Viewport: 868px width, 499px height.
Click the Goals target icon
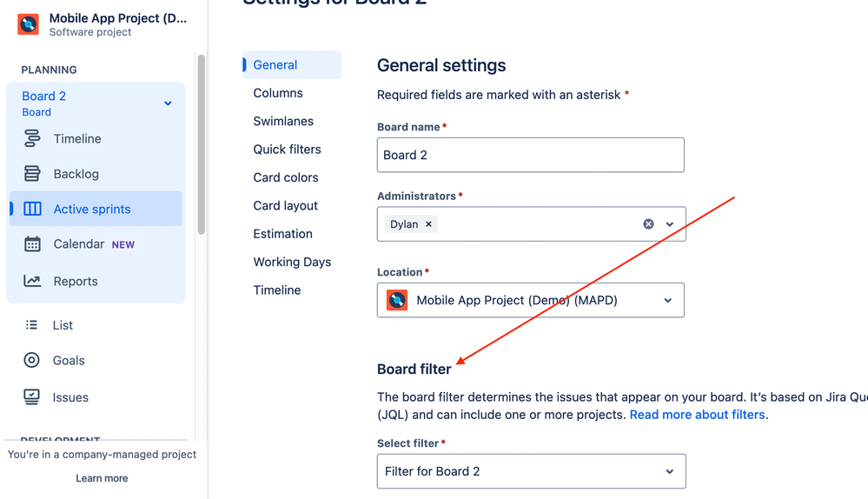pos(31,360)
